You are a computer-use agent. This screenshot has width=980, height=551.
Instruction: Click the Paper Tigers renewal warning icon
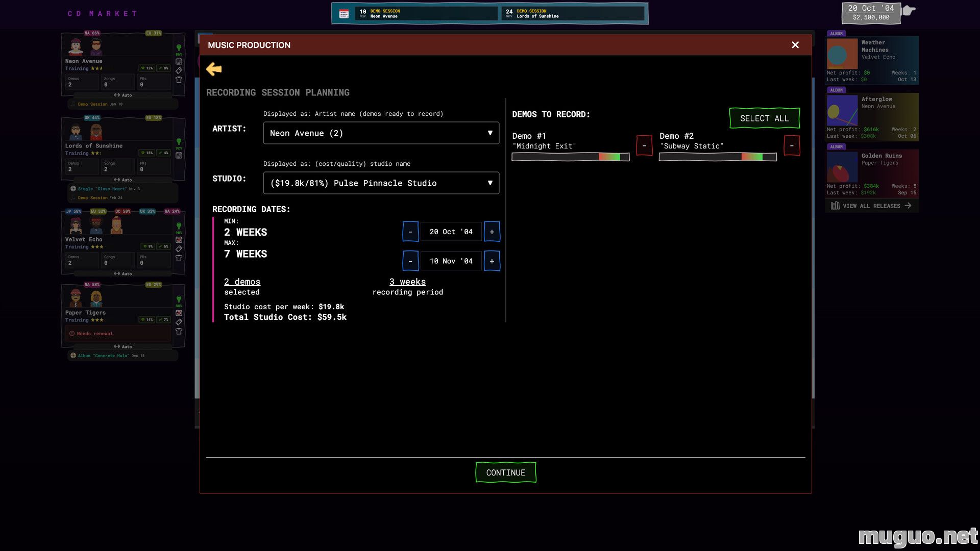click(x=72, y=334)
